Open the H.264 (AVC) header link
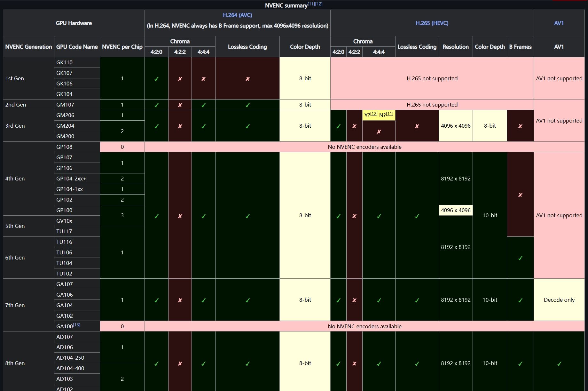 (x=237, y=15)
